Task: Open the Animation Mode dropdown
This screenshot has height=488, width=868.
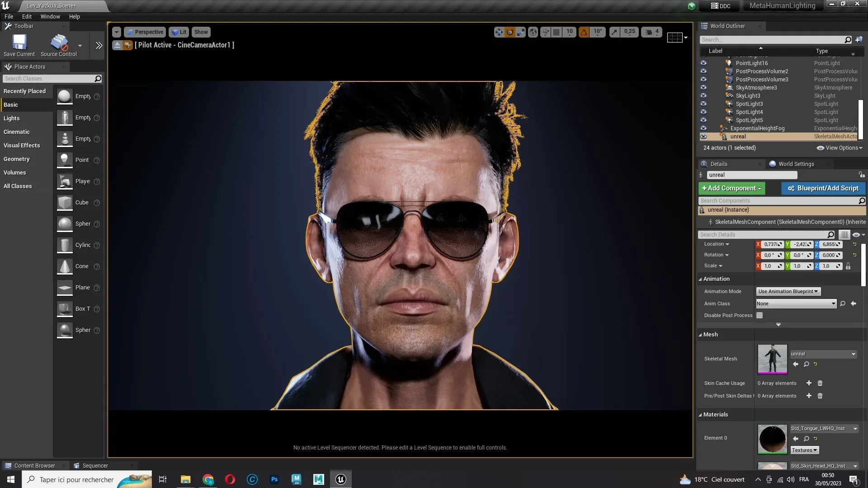Action: point(788,291)
